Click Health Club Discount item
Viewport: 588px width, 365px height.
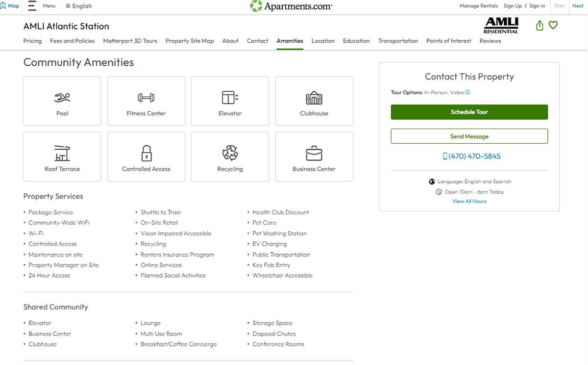281,212
